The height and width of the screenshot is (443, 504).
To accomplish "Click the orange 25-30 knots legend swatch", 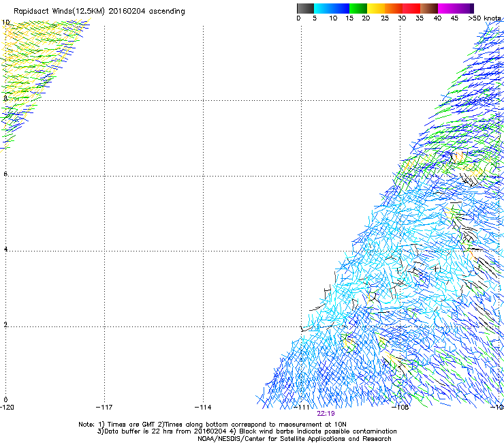I will pyautogui.click(x=394, y=8).
